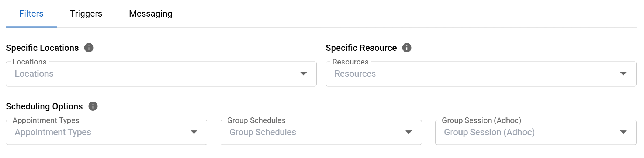
Task: Click the Appointment Types placeholder text
Action: coord(53,132)
